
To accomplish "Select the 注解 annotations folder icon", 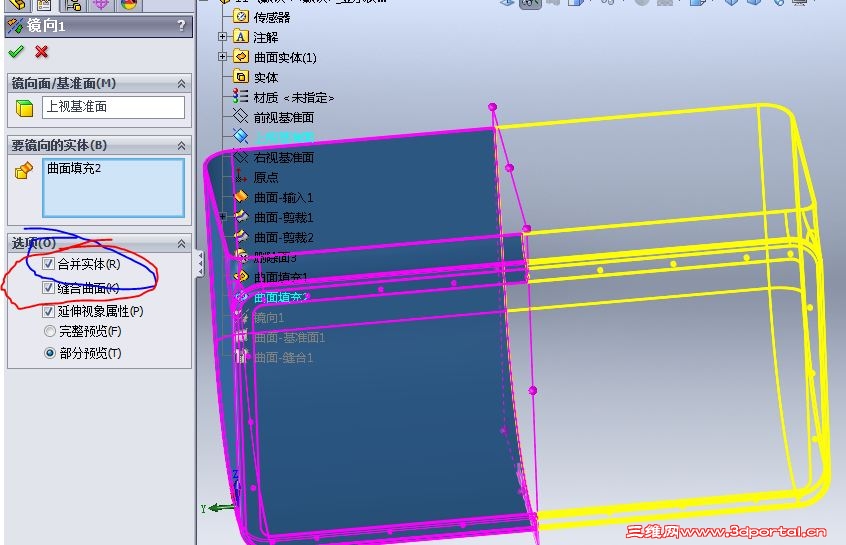I will pyautogui.click(x=241, y=36).
